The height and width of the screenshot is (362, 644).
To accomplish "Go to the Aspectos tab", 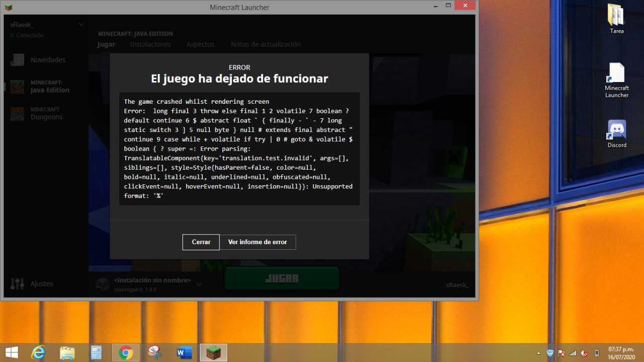I will (x=200, y=44).
